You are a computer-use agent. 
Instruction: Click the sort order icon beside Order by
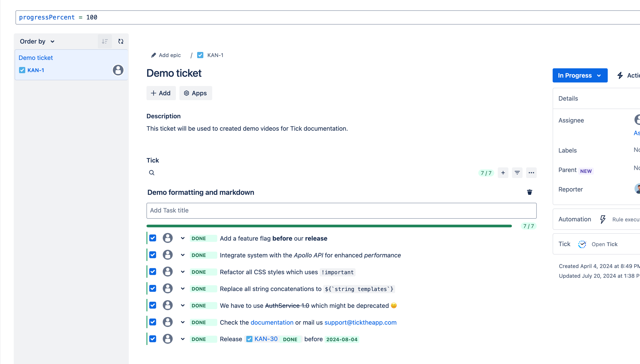point(105,42)
